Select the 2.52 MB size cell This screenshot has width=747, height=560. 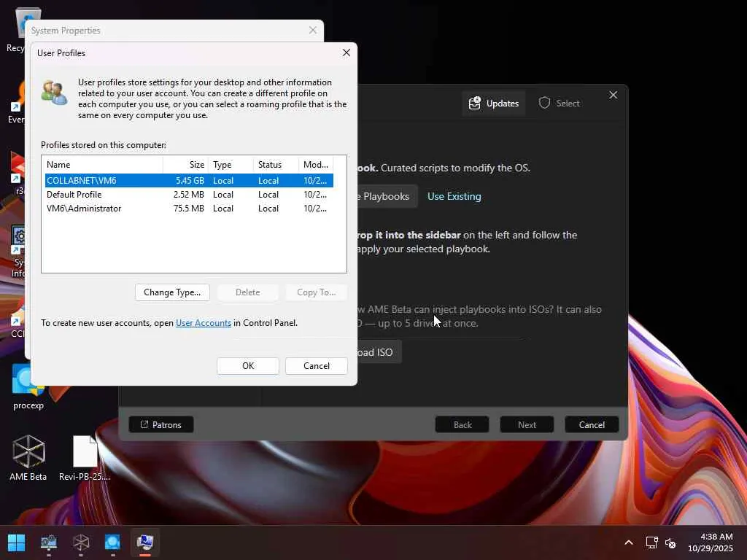click(x=189, y=194)
